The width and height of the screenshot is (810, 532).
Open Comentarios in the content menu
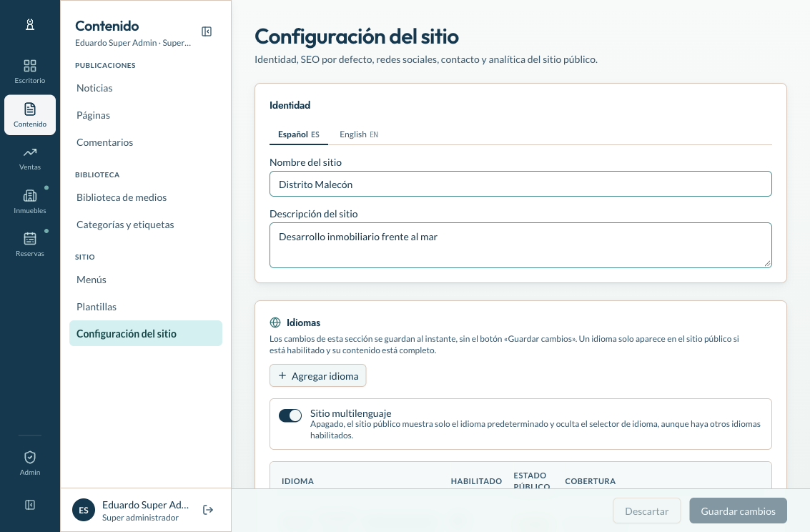pyautogui.click(x=146, y=142)
